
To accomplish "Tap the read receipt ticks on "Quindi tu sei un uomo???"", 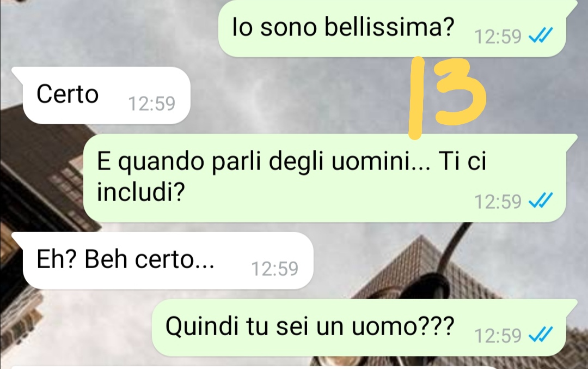I will [x=541, y=335].
